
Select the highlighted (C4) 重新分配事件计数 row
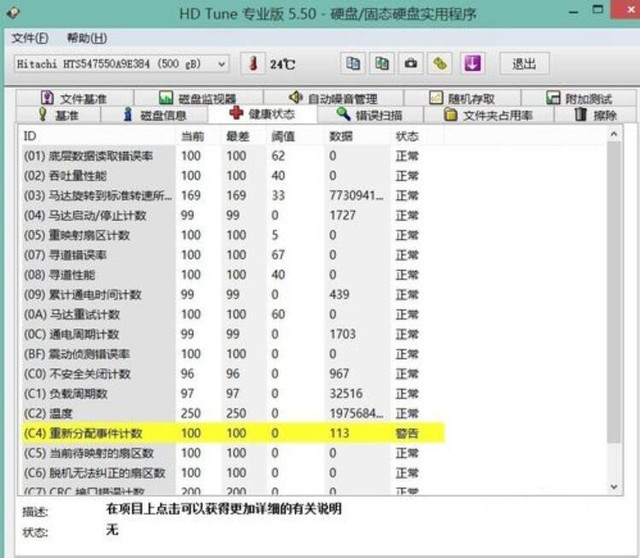(233, 433)
